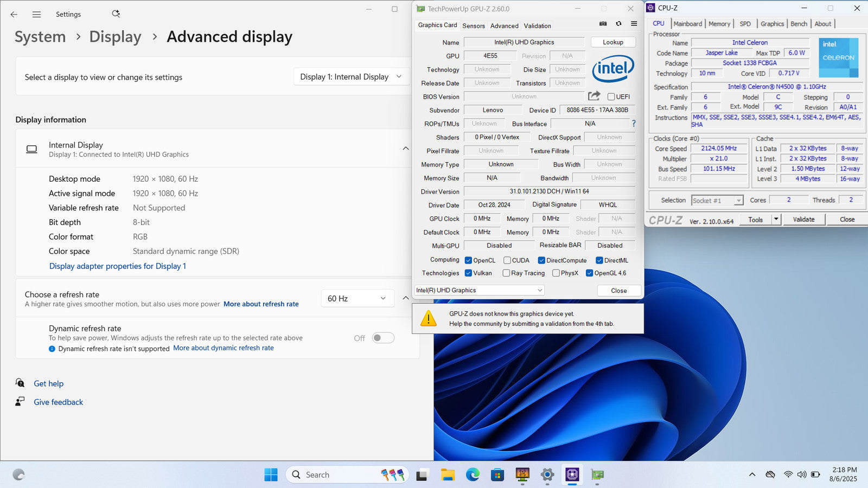
Task: Open More about dynamic refresh rate link
Action: point(224,348)
